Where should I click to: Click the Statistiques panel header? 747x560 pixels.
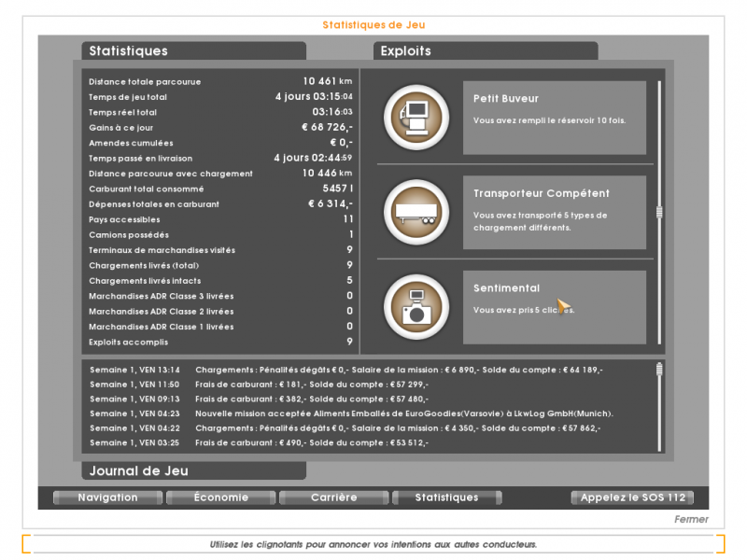[x=194, y=51]
